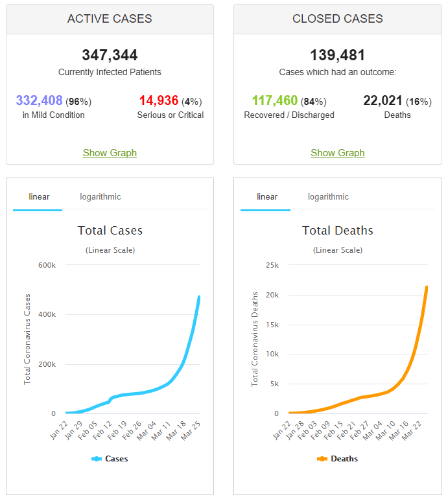The image size is (448, 499).
Task: Click the 347,344 currently infected total
Action: click(110, 56)
